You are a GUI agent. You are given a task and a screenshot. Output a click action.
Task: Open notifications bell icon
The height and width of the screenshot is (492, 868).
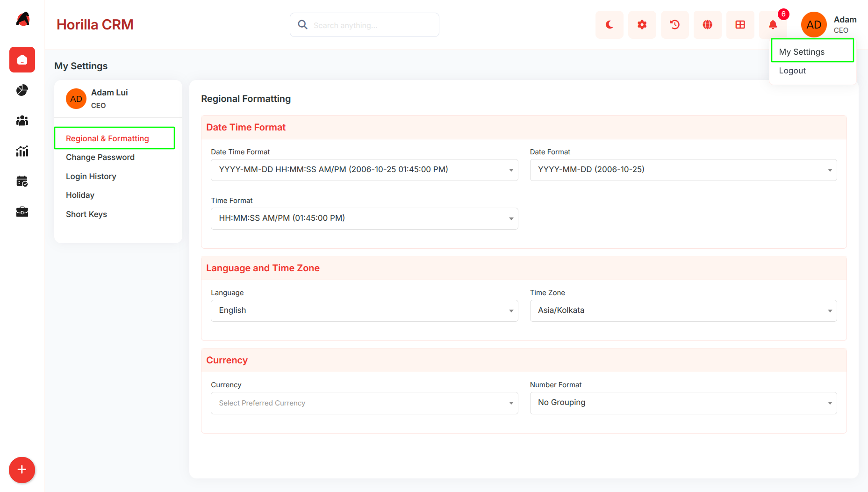coord(773,25)
